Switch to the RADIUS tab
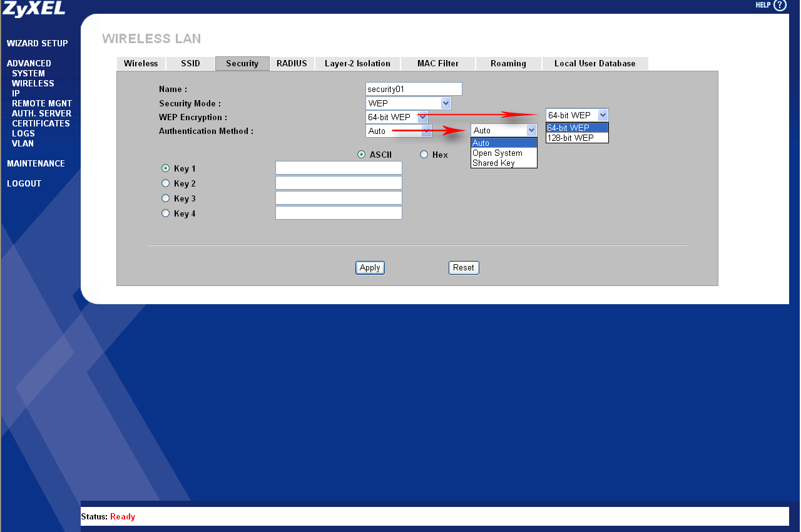Screen dimensions: 801x532 click(x=292, y=63)
